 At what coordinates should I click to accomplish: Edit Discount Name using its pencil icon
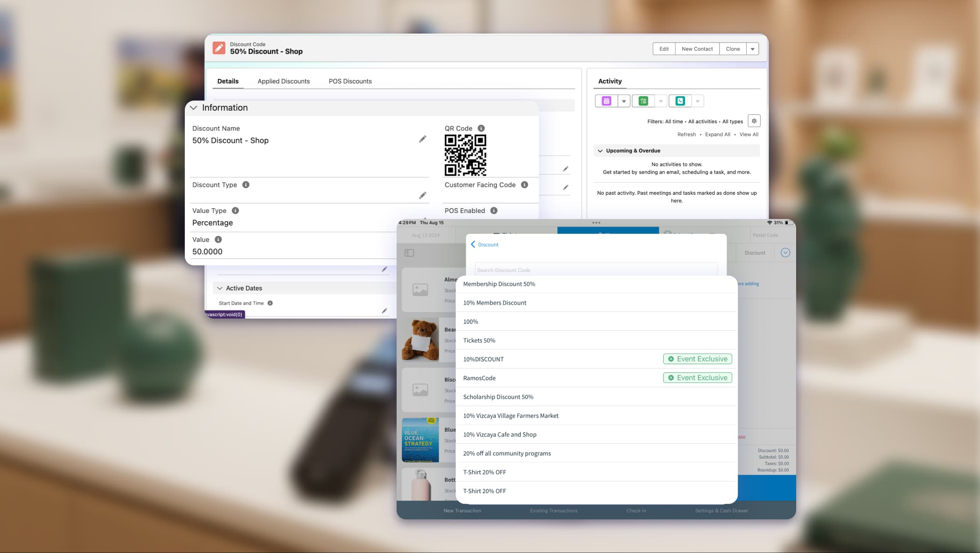422,139
